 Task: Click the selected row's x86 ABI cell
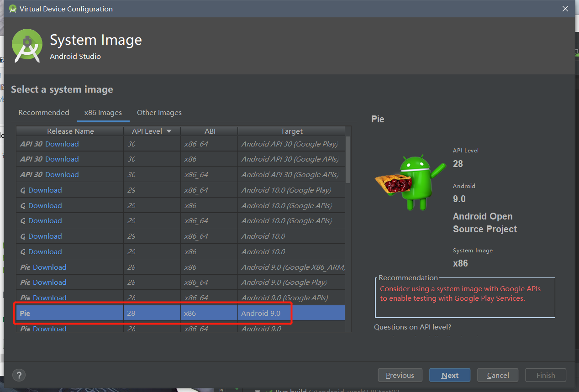pos(210,313)
